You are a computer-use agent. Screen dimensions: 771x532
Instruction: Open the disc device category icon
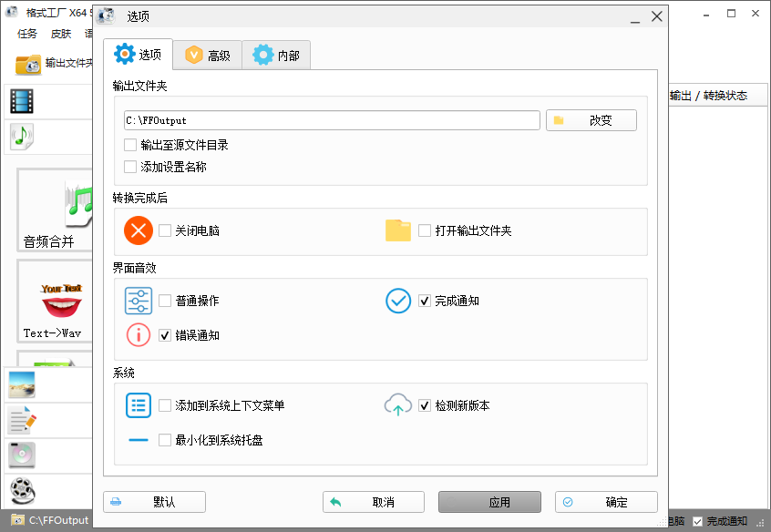22,455
